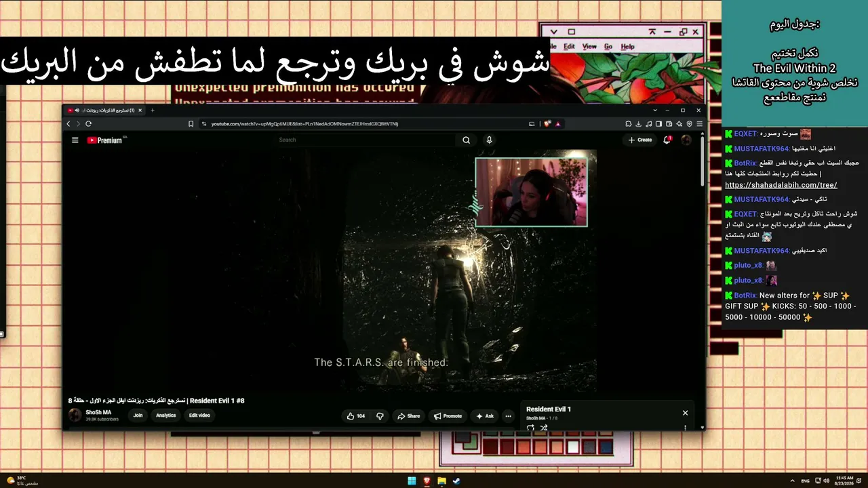
Task: Click the browser address bar URL
Action: (304, 124)
